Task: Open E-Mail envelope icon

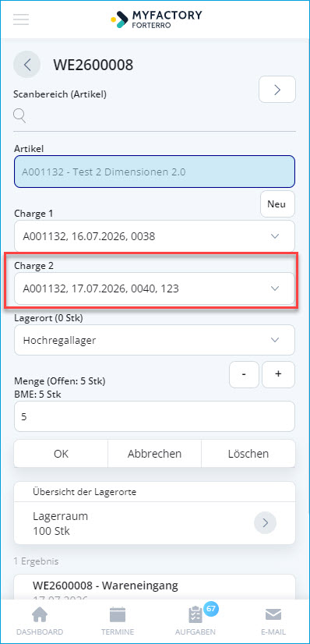Action: (x=273, y=615)
